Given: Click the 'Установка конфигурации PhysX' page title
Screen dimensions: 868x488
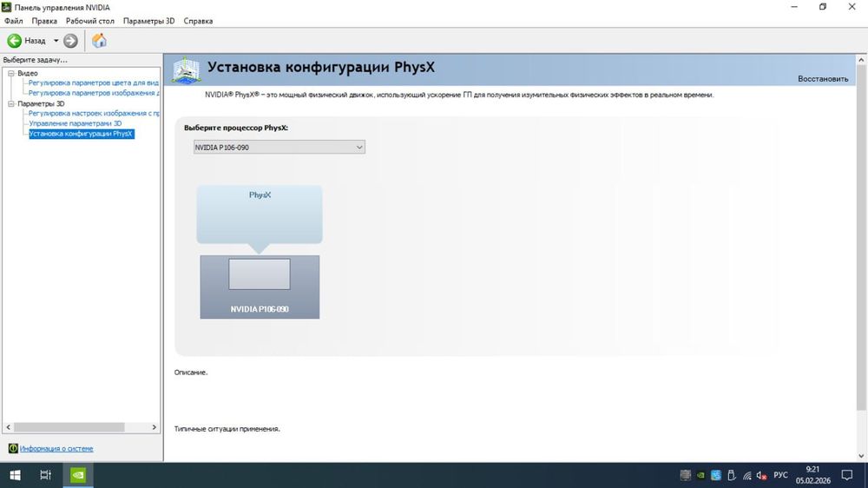Looking at the screenshot, I should coord(321,67).
